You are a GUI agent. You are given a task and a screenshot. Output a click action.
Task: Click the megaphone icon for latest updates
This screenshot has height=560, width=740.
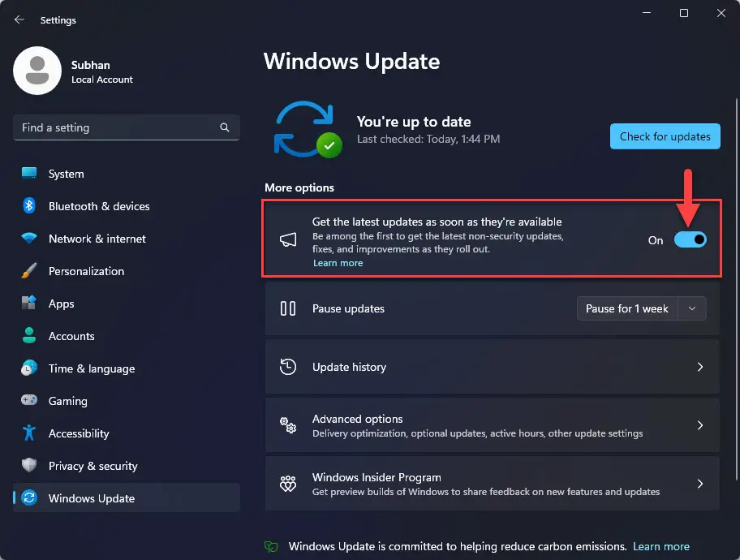[288, 240]
